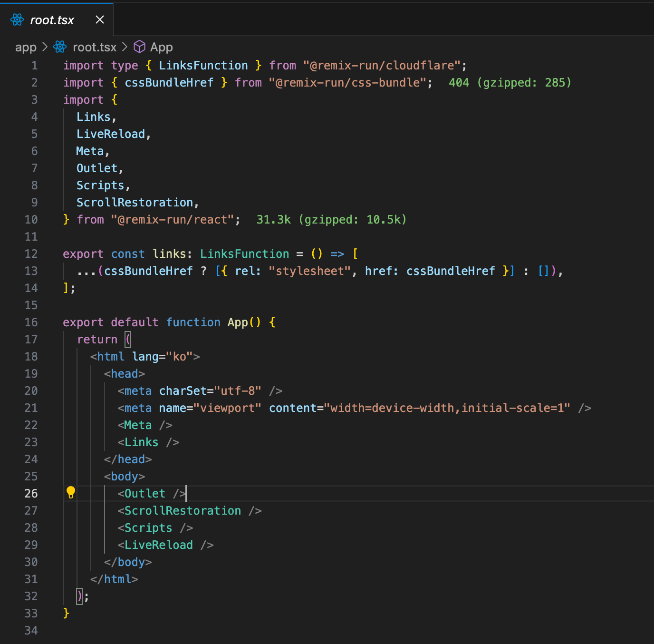Screen dimensions: 654x644
Task: Open the lightbulb quick-fix on line 26
Action: pos(71,492)
